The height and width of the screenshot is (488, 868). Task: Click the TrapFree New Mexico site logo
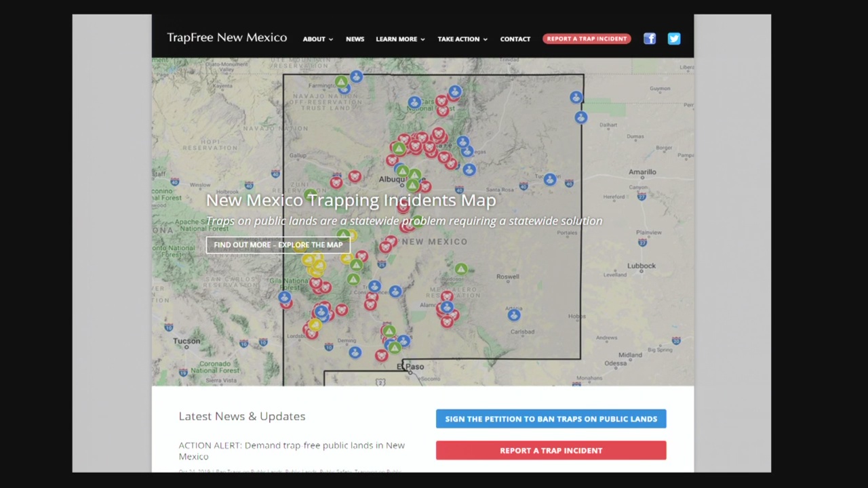point(226,37)
